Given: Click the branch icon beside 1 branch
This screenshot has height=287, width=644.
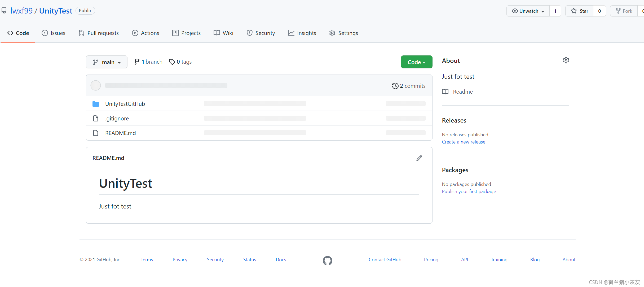Looking at the screenshot, I should (137, 62).
